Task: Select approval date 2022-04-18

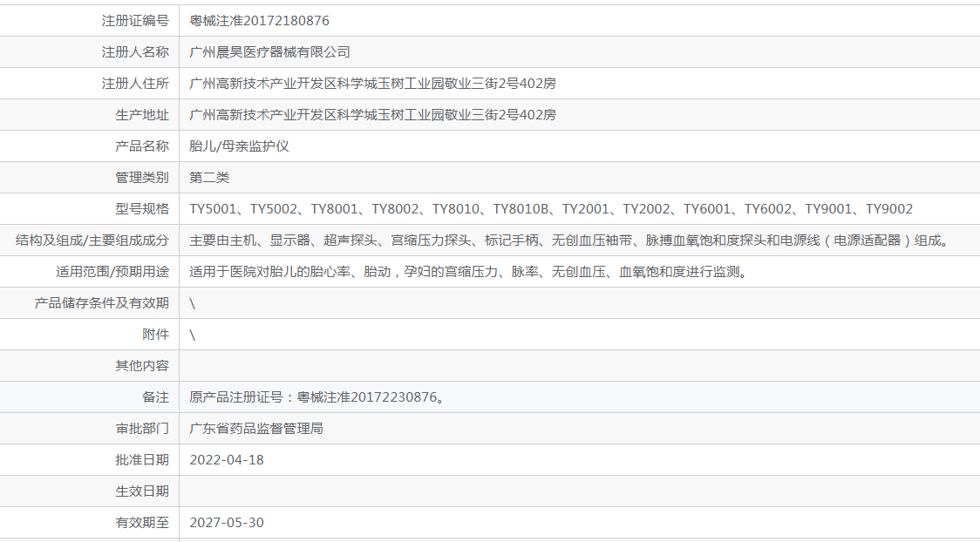Action: [227, 459]
